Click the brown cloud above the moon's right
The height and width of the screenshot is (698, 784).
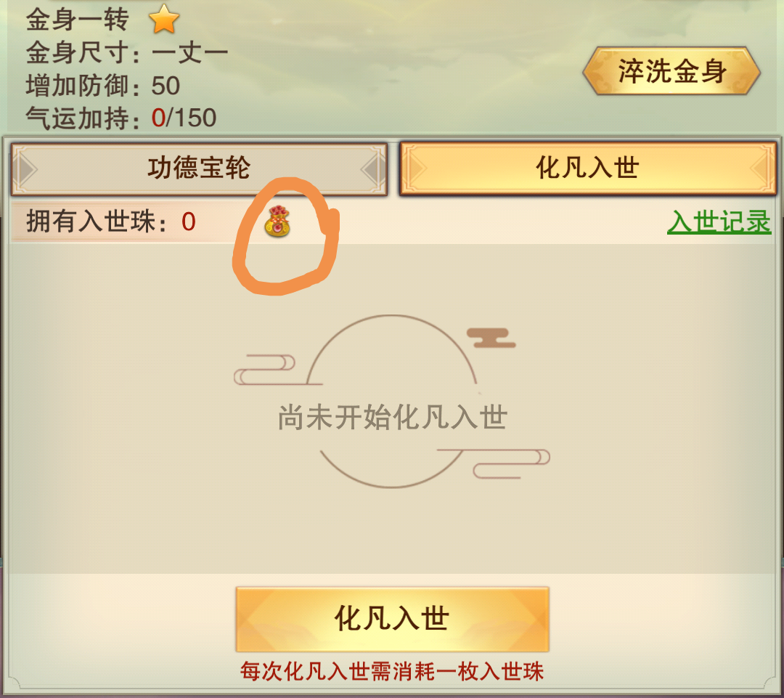point(491,338)
